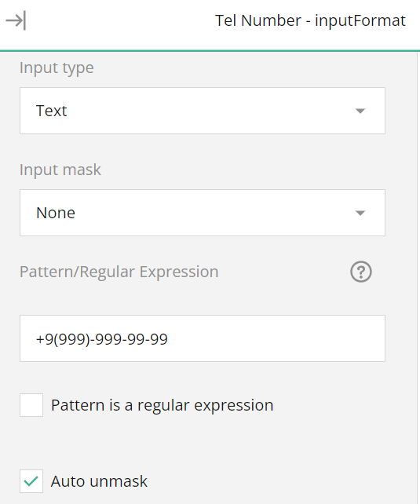Open the Input mask combo box showing None

[203, 213]
